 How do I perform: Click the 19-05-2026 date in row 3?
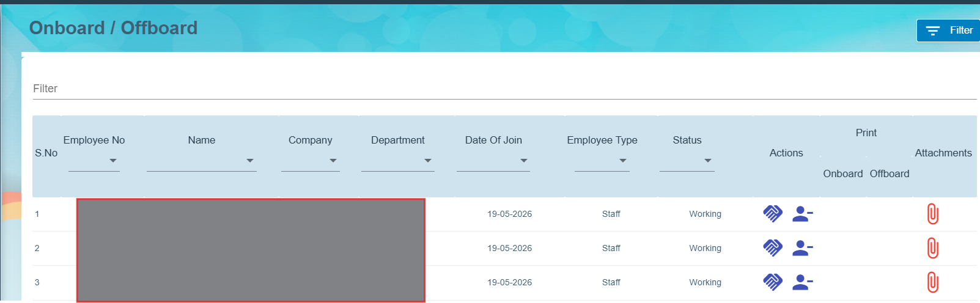click(x=510, y=282)
